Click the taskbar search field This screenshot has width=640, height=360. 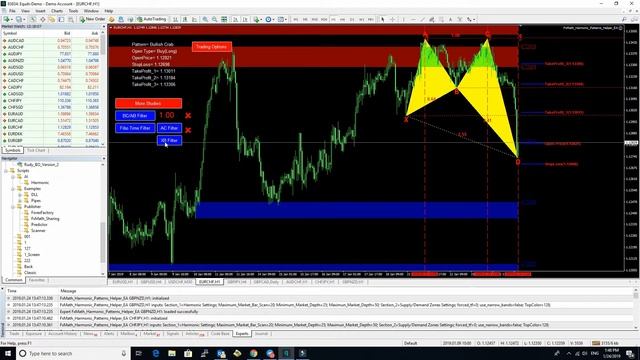[73, 353]
